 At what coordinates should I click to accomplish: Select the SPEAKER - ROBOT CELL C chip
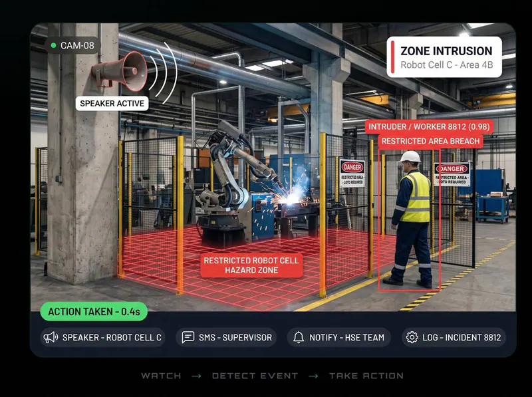coord(103,337)
